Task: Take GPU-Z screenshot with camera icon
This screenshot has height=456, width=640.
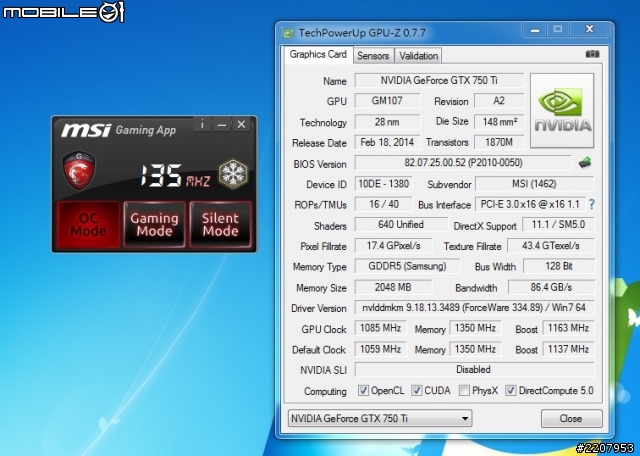Action: point(592,54)
